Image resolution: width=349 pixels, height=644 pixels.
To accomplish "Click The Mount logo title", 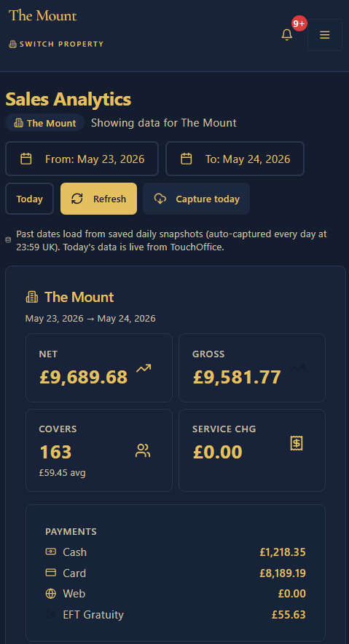I will click(x=43, y=15).
